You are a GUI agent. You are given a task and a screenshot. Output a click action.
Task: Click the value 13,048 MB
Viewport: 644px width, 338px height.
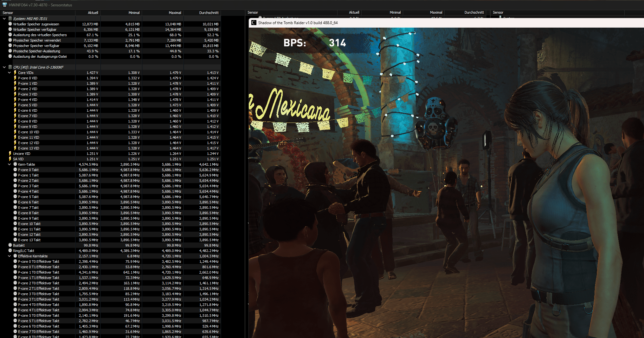[173, 24]
